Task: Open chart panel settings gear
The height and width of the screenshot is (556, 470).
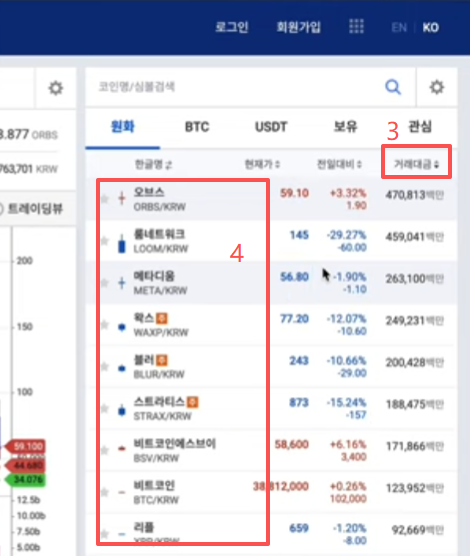Action: tap(56, 88)
